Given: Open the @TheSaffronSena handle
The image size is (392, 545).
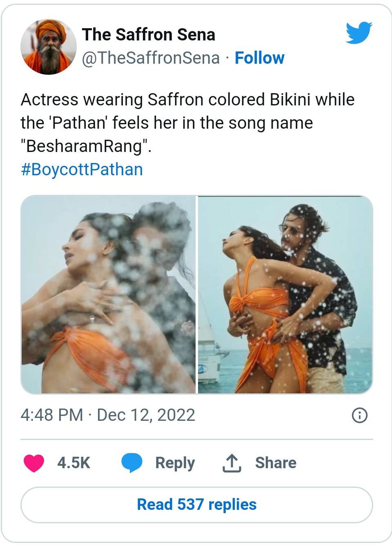Looking at the screenshot, I should [151, 58].
